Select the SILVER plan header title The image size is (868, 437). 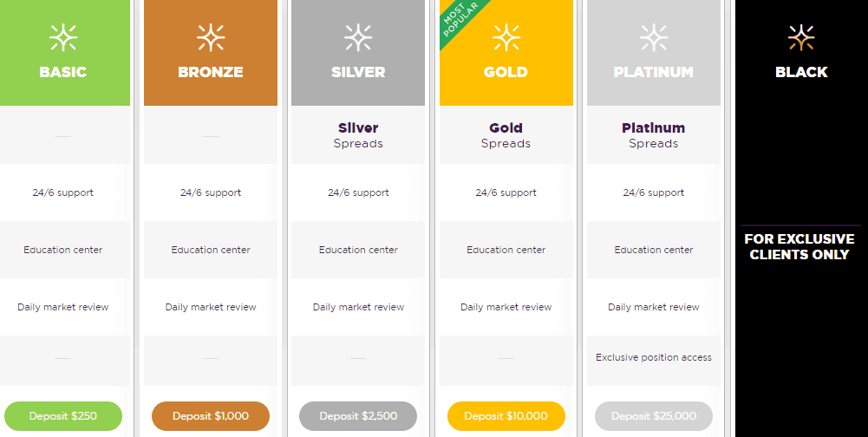click(358, 72)
